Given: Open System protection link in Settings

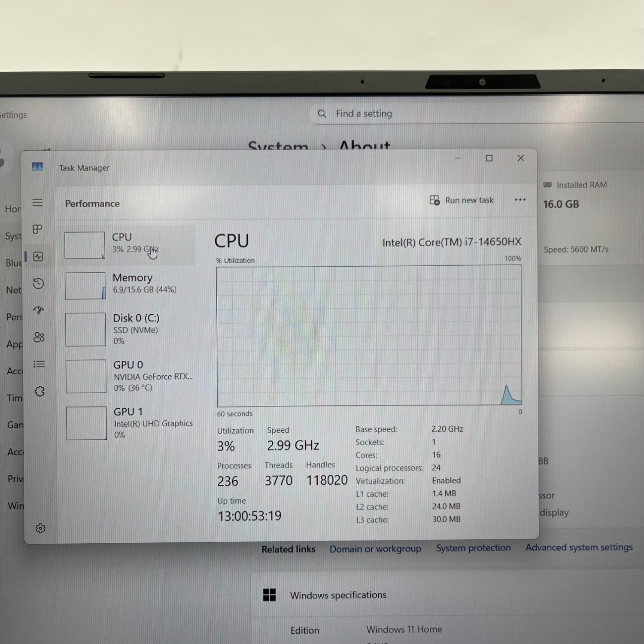Looking at the screenshot, I should [x=474, y=548].
